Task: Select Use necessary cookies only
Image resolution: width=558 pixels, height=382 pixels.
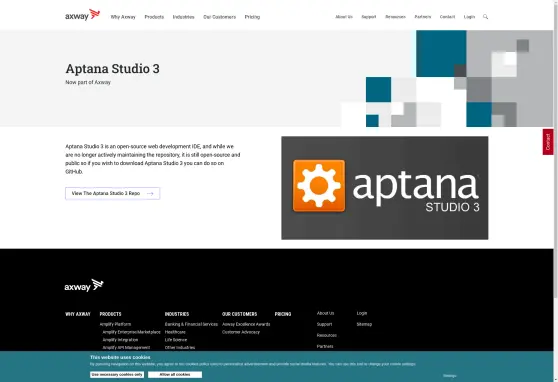Action: [x=117, y=375]
